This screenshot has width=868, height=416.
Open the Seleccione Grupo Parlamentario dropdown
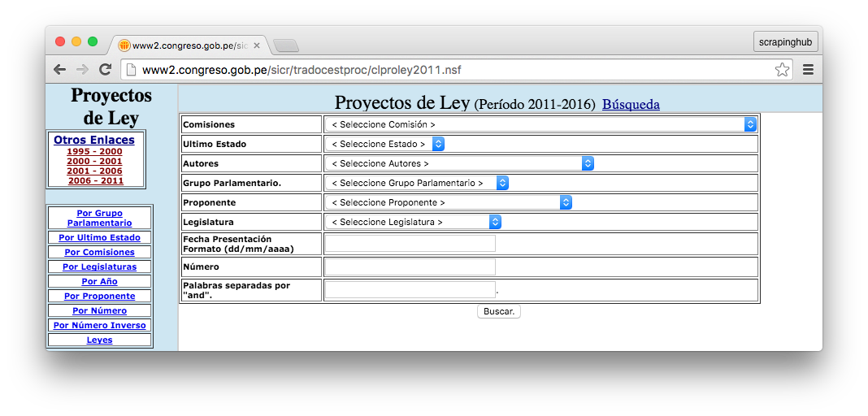(417, 183)
